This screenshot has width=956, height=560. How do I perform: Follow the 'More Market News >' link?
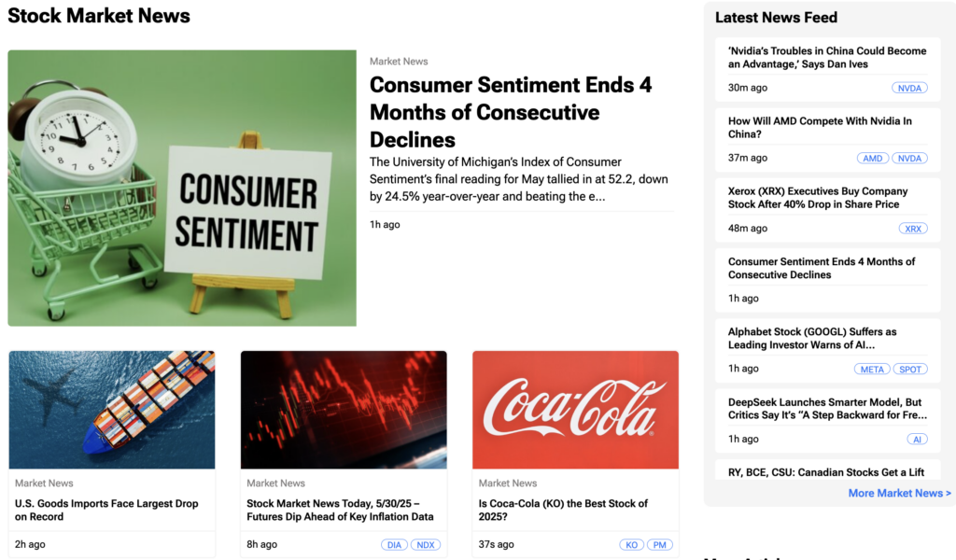pos(899,493)
